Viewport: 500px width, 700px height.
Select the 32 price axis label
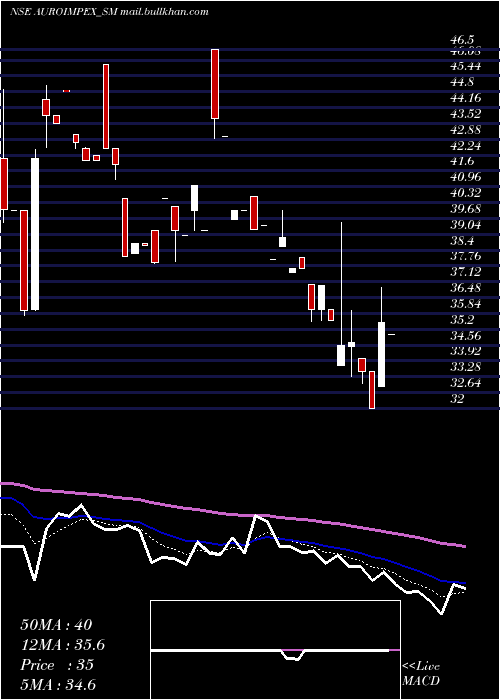click(458, 399)
